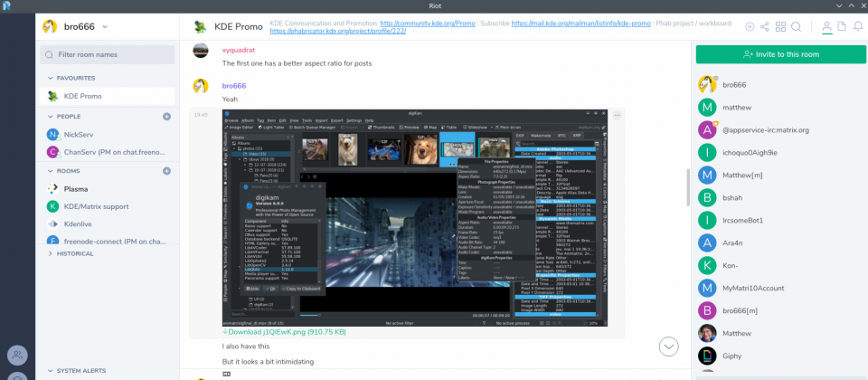Collapse the System Alerts section
868x380 pixels.
pyautogui.click(x=76, y=371)
